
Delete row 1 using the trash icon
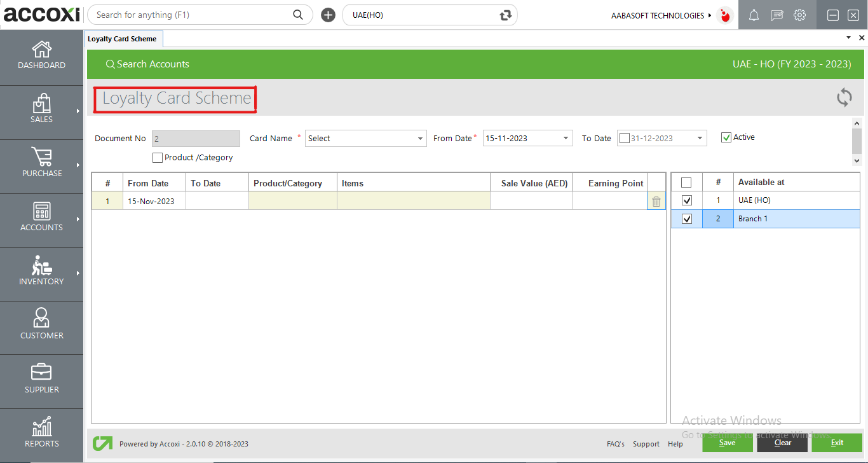[x=656, y=202]
